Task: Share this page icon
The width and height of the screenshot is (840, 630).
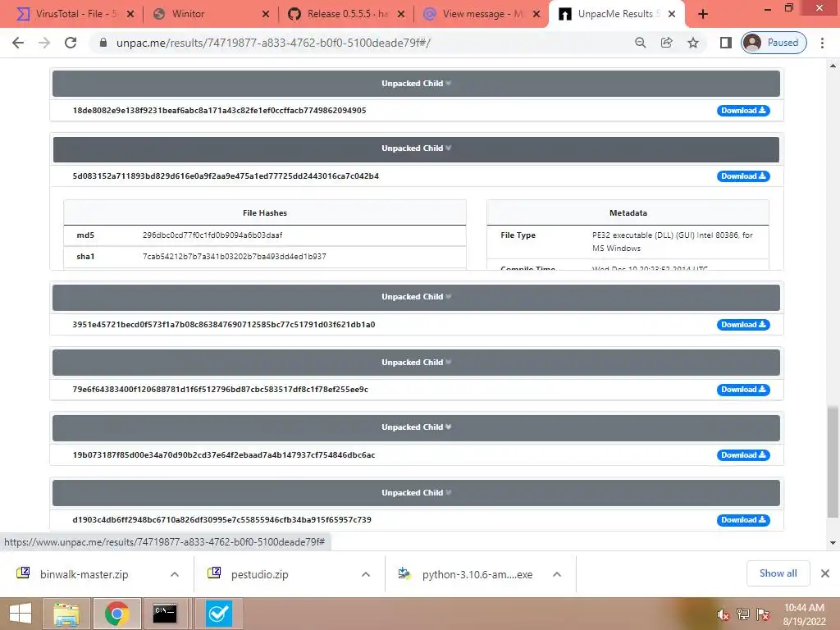Action: point(666,43)
